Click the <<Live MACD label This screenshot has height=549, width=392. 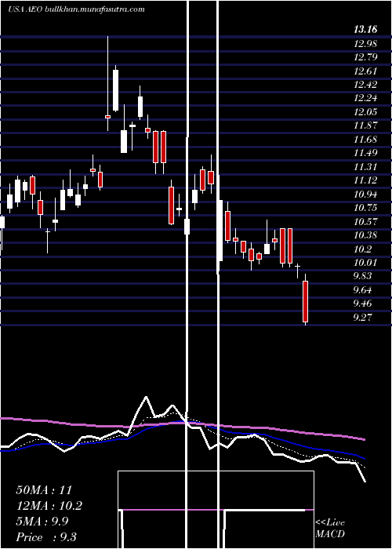point(330,529)
